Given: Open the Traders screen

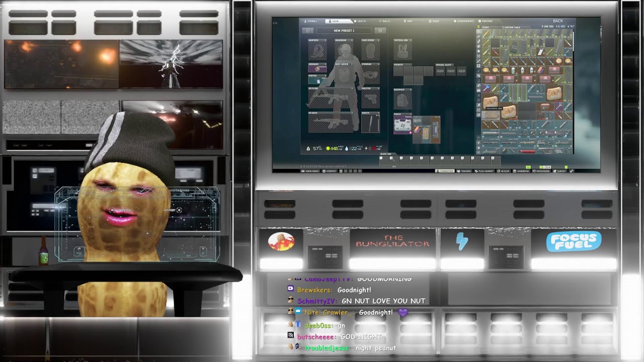Looking at the screenshot, I should (x=464, y=171).
